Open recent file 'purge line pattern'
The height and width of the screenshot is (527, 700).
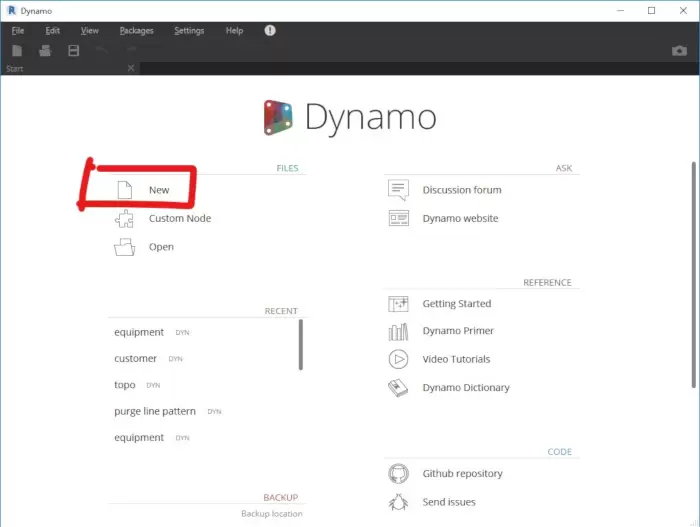pyautogui.click(x=153, y=411)
